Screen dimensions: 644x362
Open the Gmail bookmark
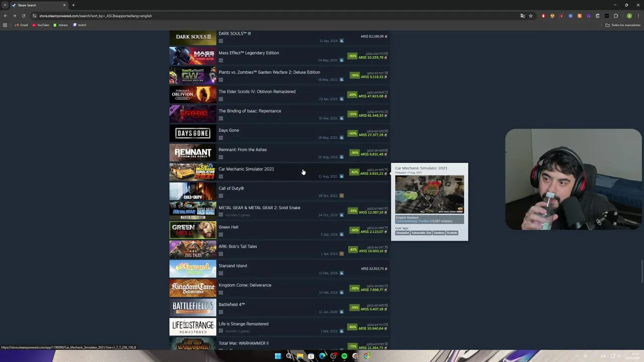21,25
